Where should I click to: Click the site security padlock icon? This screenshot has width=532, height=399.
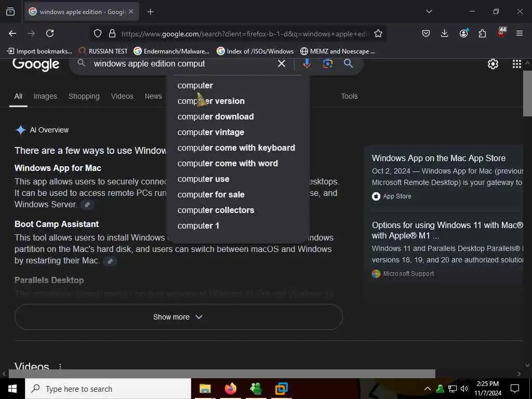(112, 33)
